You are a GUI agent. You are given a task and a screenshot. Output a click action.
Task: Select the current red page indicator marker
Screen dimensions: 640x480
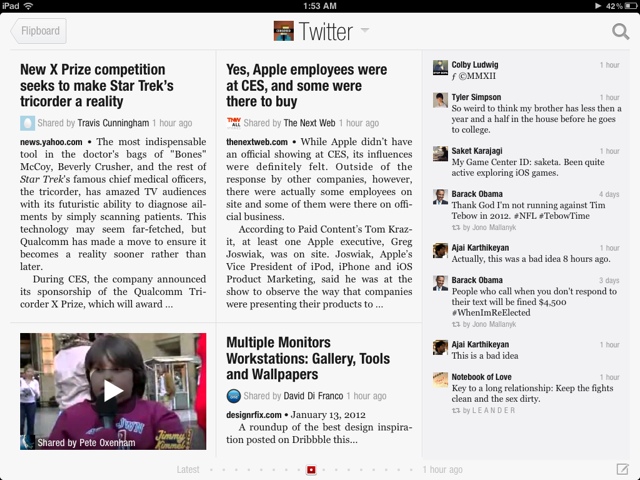point(311,470)
